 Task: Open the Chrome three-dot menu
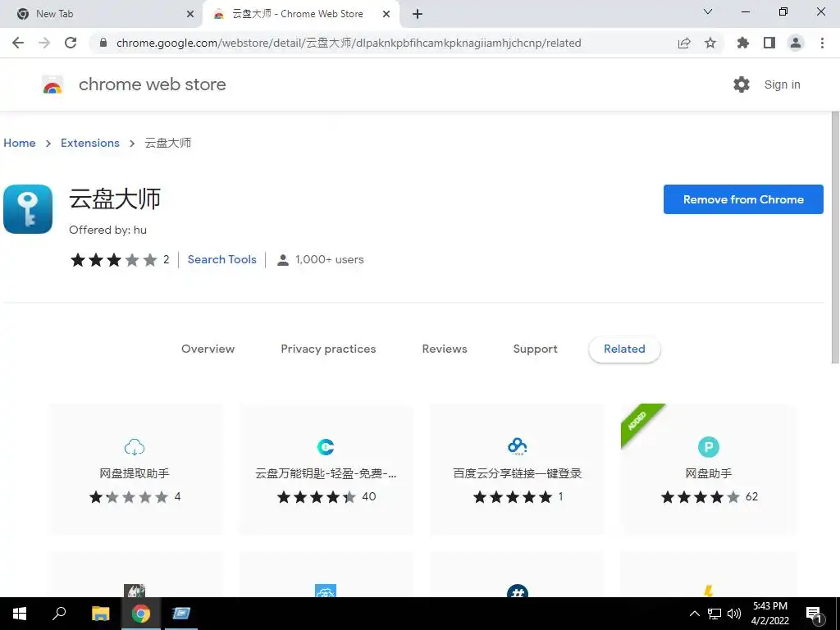(822, 43)
